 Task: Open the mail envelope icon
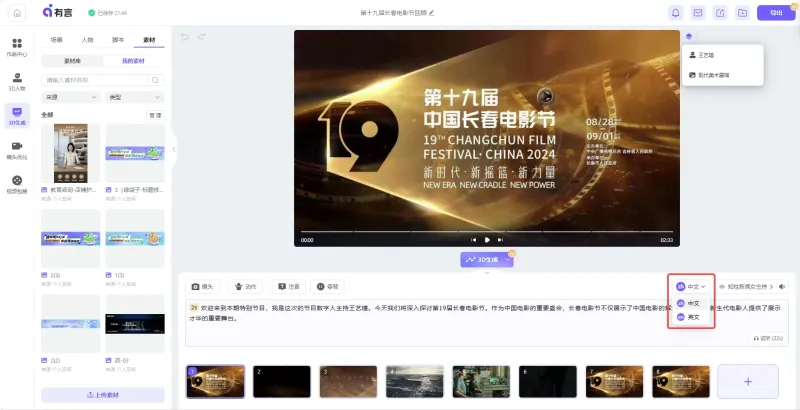(697, 13)
